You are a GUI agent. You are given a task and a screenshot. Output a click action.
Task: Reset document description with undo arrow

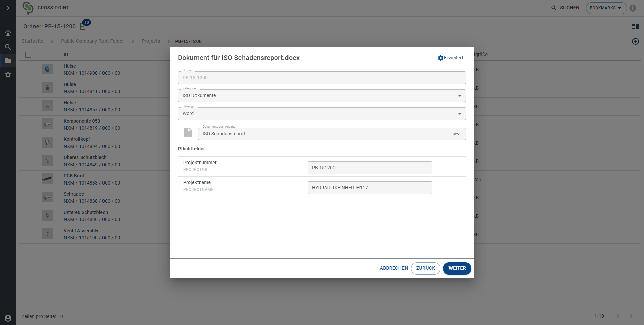(456, 134)
